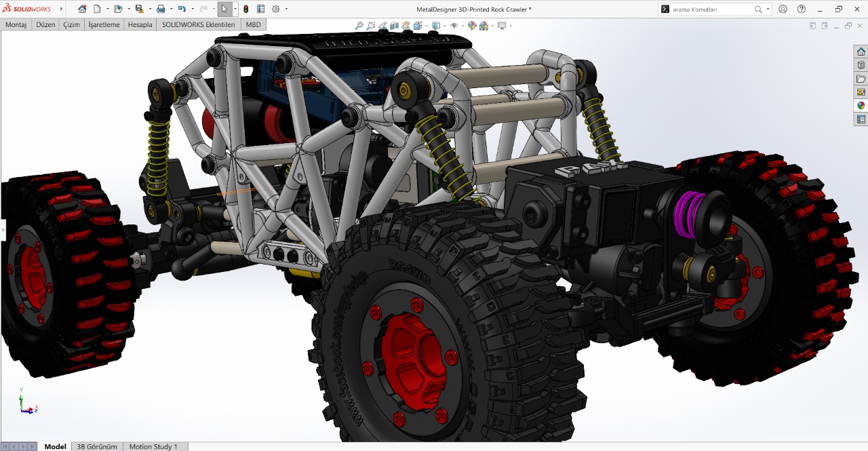Expand the SOLIDWORKS main menu arrow
The image size is (868, 451).
[62, 9]
